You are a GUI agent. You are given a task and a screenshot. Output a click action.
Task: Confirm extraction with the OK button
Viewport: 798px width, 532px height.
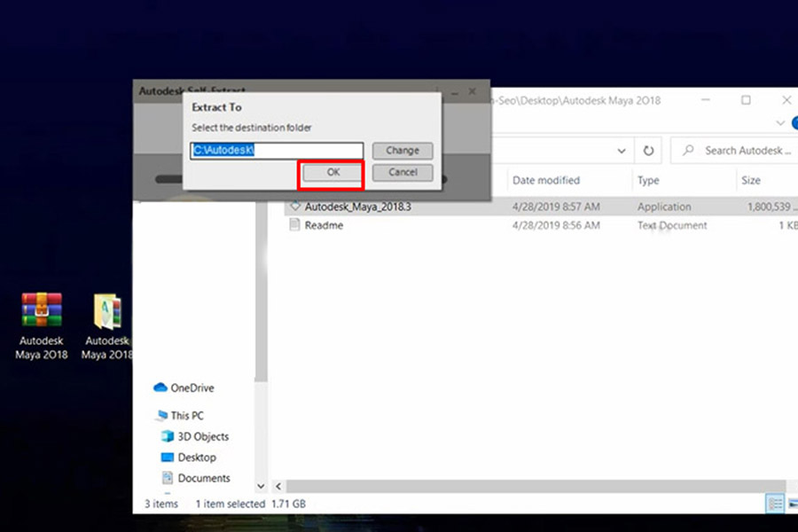click(332, 173)
